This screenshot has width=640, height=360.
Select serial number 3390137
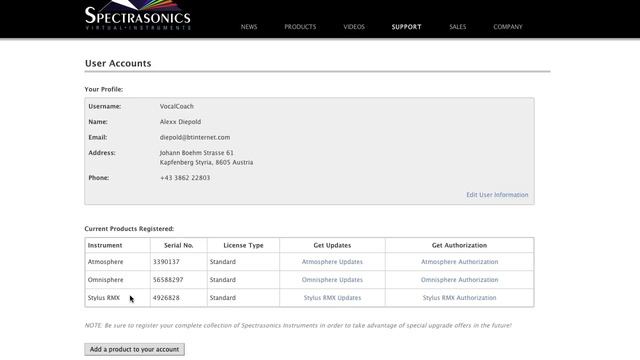tap(166, 262)
